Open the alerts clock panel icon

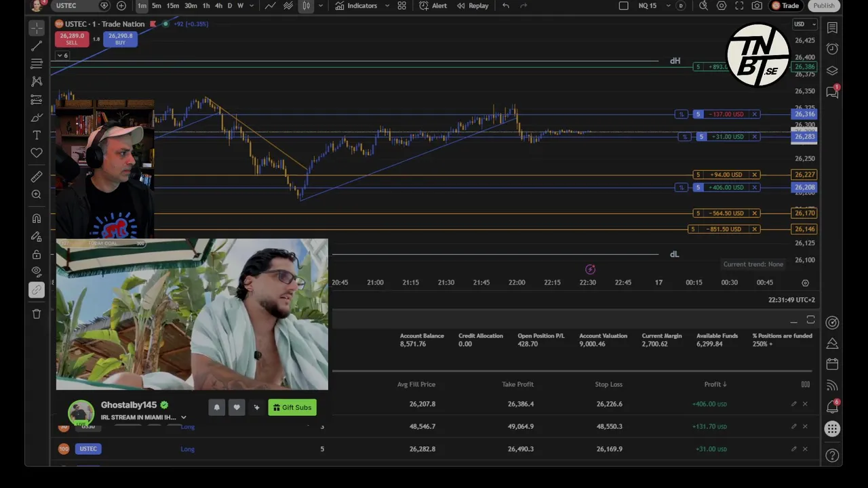(x=832, y=49)
